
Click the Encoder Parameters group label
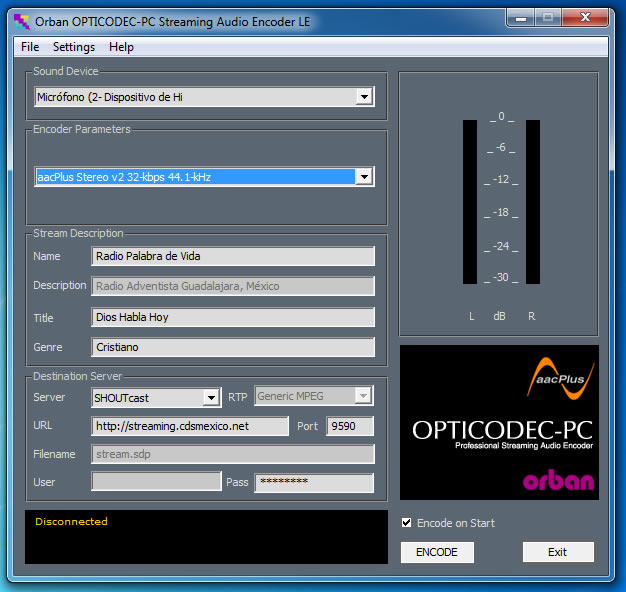coord(82,129)
